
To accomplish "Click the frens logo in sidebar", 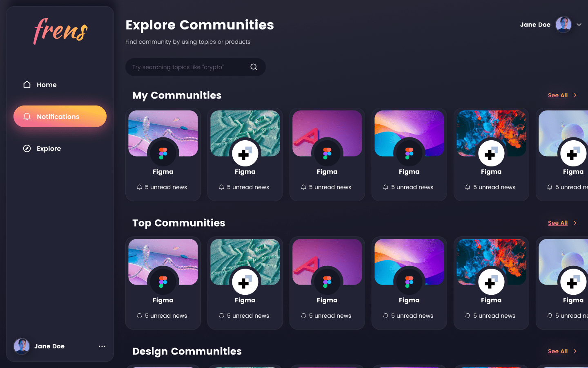I will [60, 31].
